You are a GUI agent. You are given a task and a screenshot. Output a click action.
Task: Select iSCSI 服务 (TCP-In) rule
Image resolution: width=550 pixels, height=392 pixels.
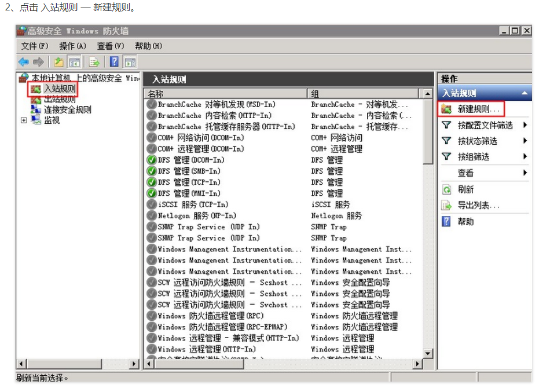click(x=193, y=204)
